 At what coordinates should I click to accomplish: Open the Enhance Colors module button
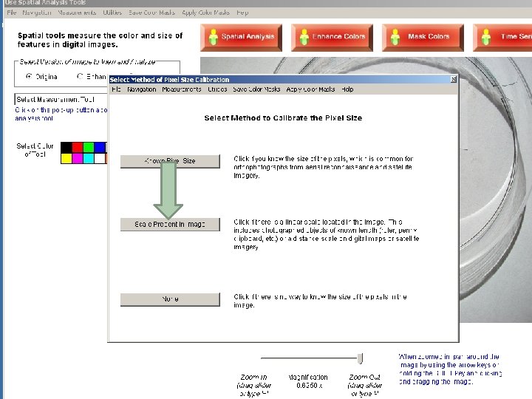click(332, 38)
